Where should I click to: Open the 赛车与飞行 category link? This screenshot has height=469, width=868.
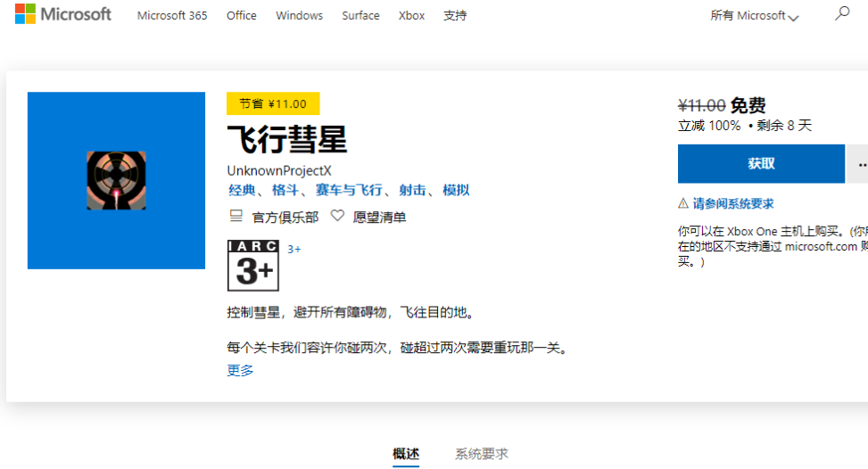tap(349, 190)
